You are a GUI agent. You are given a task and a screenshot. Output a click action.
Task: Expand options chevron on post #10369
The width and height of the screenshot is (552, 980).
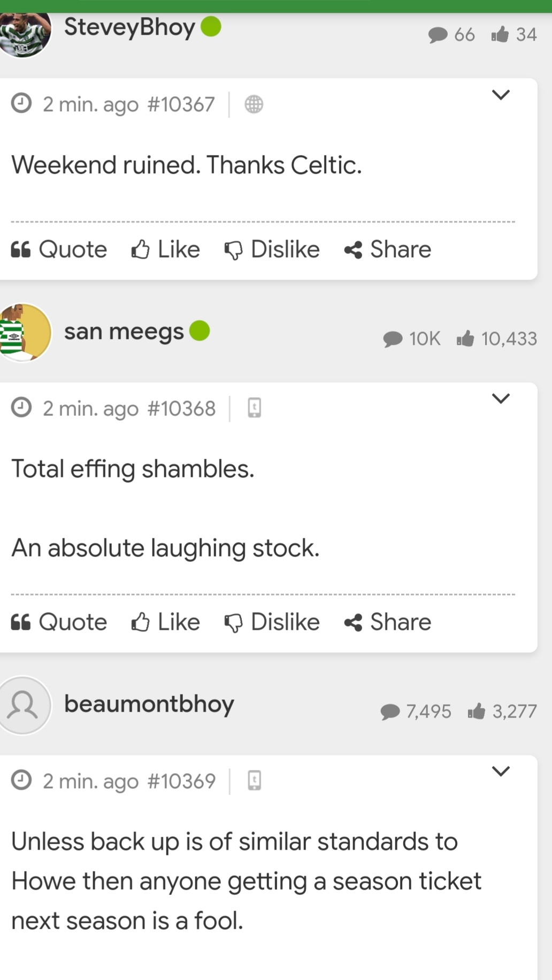[501, 771]
